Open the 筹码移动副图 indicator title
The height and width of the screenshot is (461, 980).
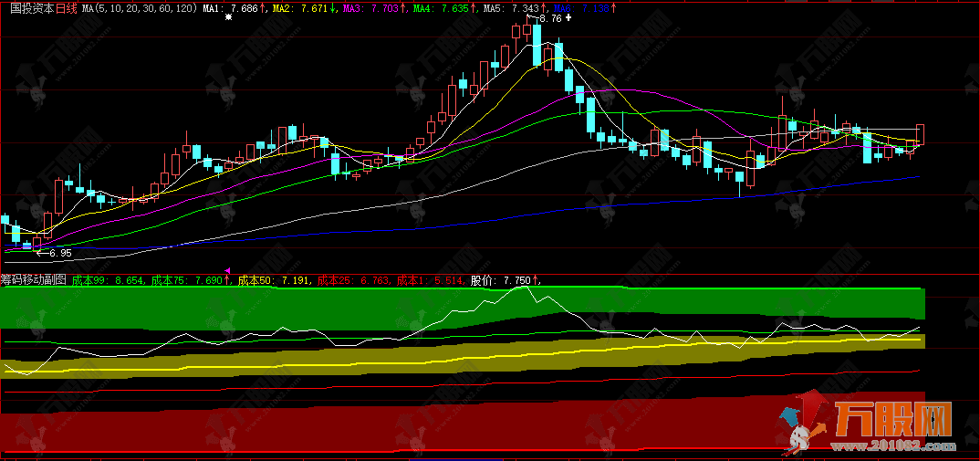pyautogui.click(x=34, y=281)
